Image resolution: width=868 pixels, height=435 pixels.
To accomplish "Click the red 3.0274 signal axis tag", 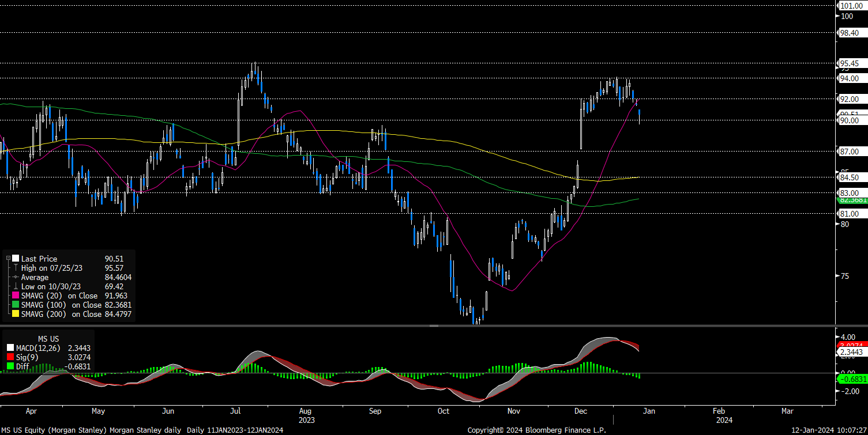I will coord(852,344).
